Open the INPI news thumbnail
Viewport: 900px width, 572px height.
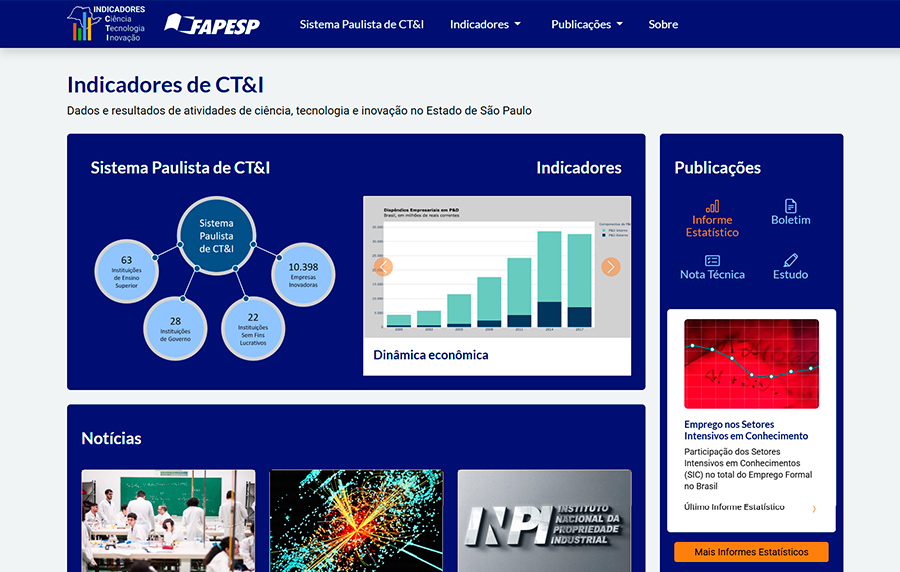(544, 520)
